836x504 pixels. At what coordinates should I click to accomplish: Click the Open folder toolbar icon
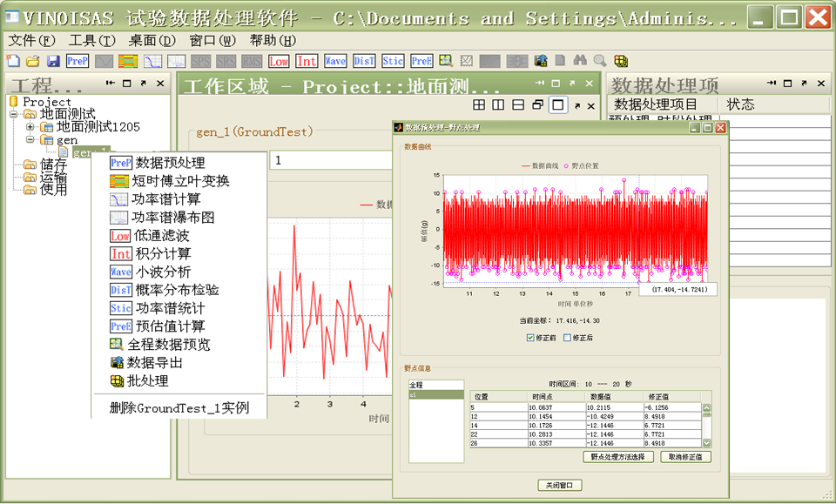tap(32, 61)
